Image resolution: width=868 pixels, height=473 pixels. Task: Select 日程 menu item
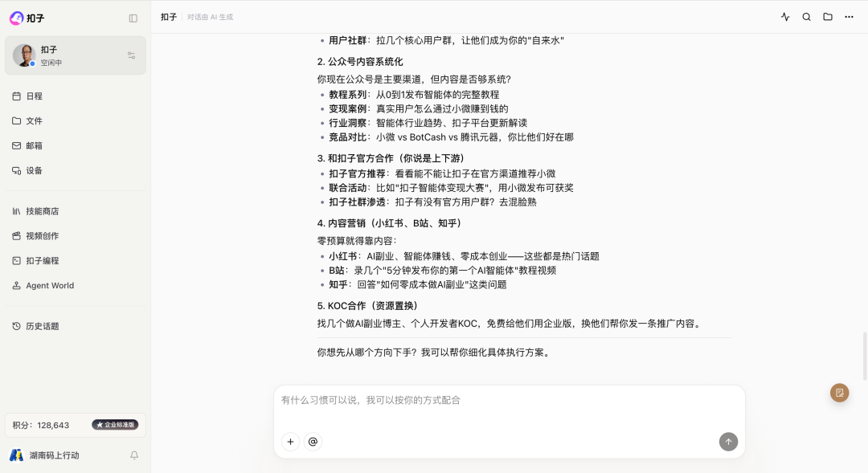(x=76, y=96)
